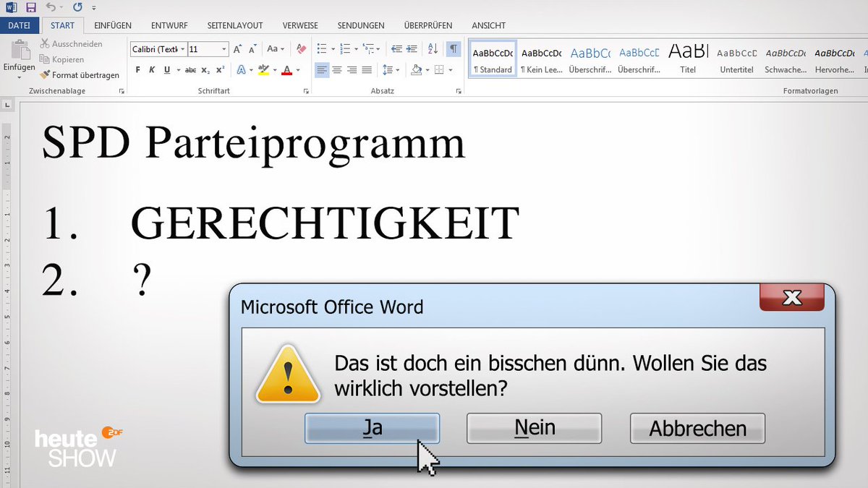Increase paragraph indent

[412, 49]
